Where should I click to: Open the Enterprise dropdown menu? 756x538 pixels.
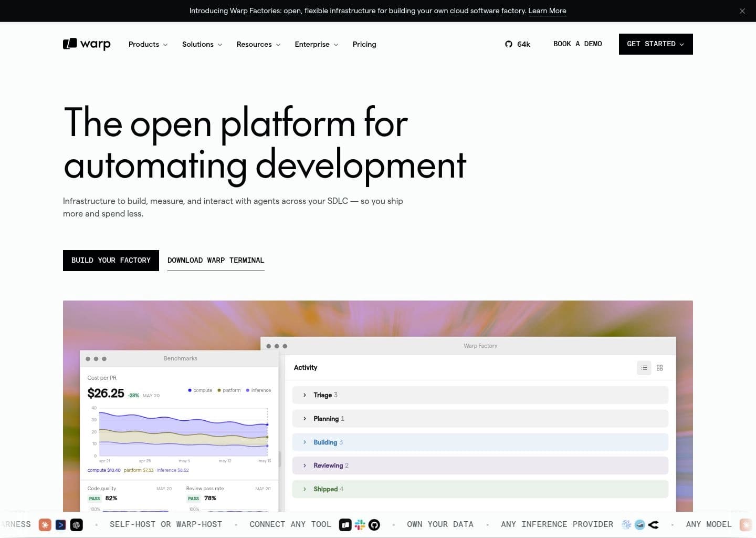[317, 44]
